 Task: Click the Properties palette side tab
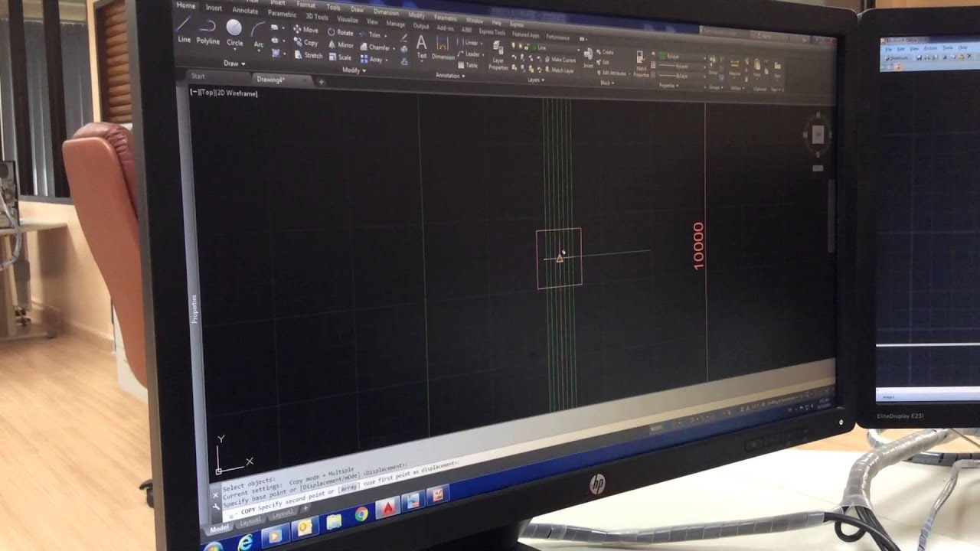194,308
